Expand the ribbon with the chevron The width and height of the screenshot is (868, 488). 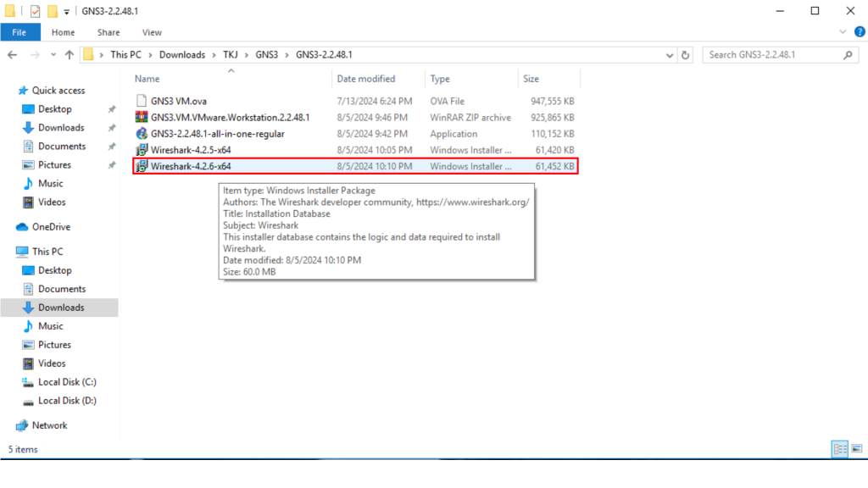843,32
